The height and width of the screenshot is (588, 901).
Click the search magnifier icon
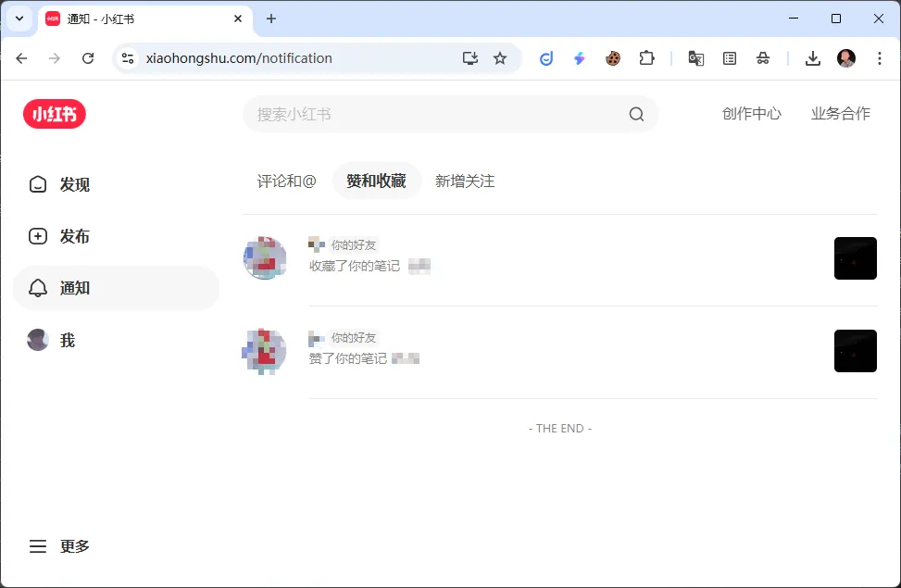pyautogui.click(x=636, y=115)
